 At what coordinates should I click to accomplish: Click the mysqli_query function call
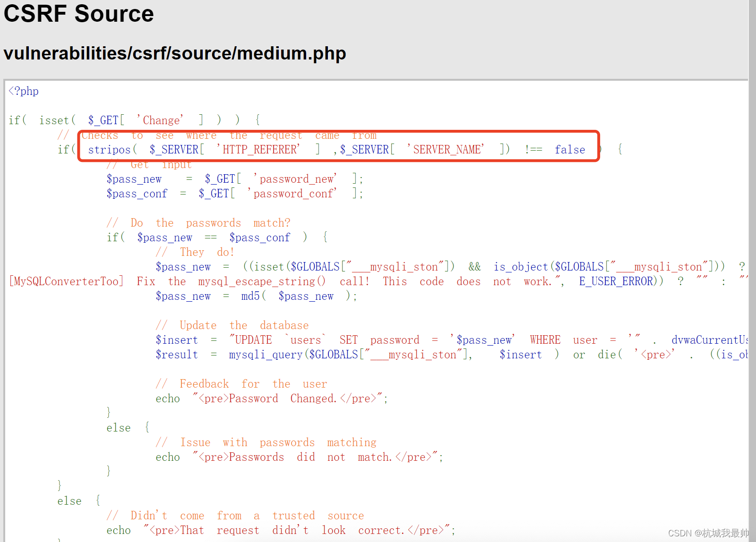pos(266,355)
